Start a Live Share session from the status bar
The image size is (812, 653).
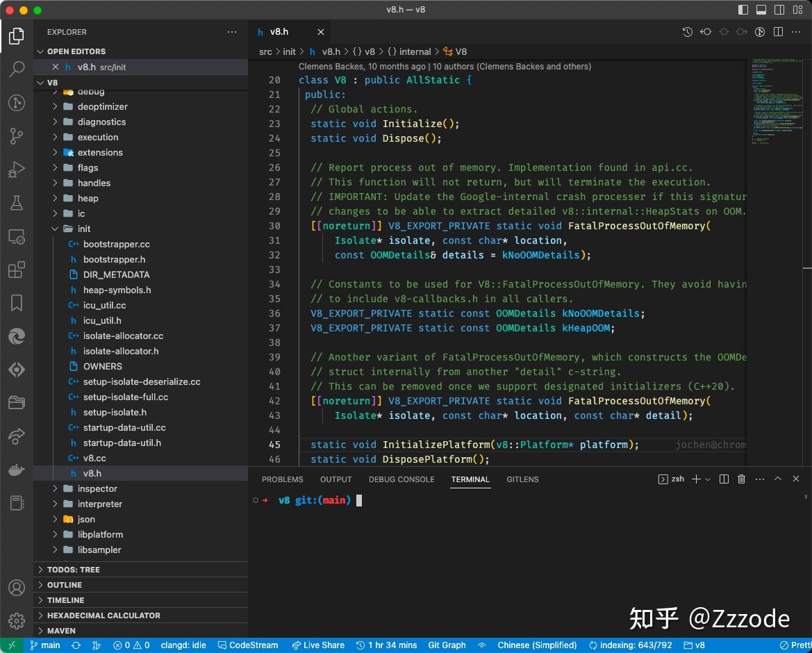coord(318,645)
